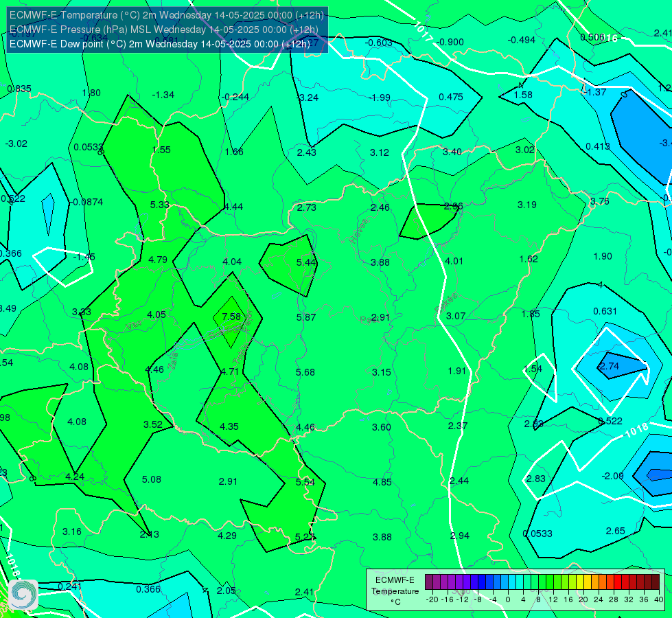Click the dew point value 4.79
Screen dimensions: 672x618
158,260
